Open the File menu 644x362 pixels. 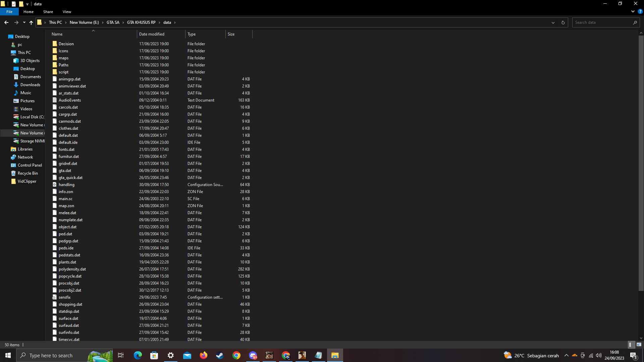click(x=9, y=12)
